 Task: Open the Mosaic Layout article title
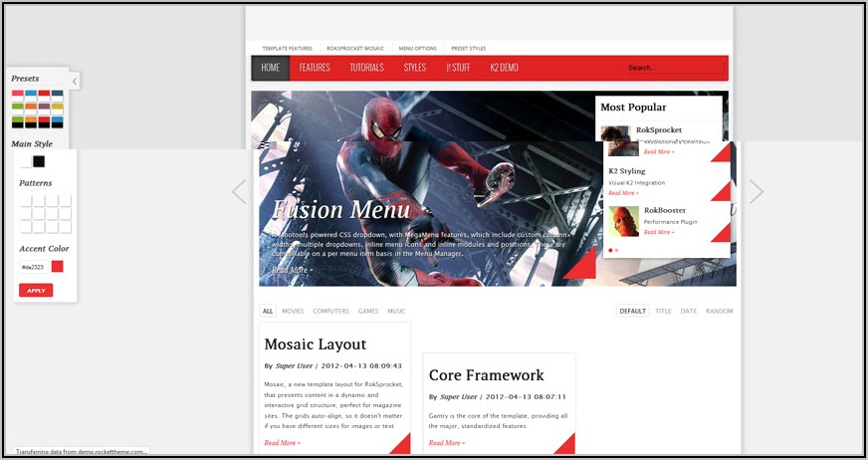[316, 345]
